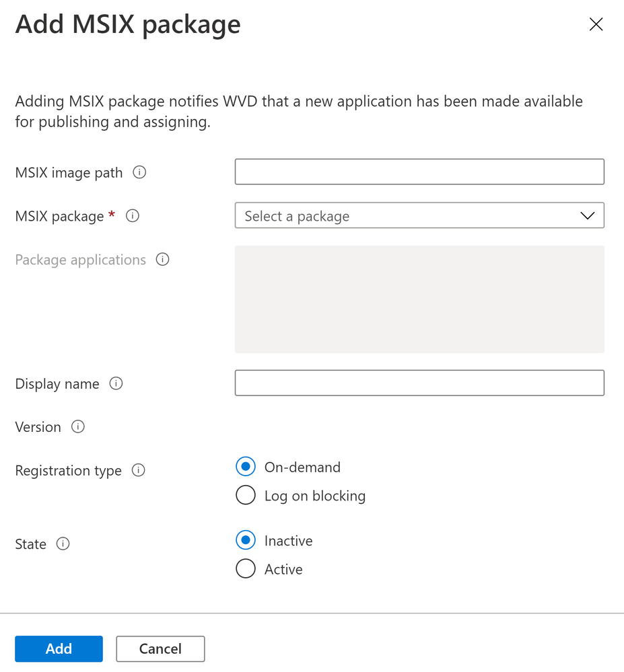Viewport: 624px width, 672px height.
Task: Click into the Display name text box
Action: (419, 383)
